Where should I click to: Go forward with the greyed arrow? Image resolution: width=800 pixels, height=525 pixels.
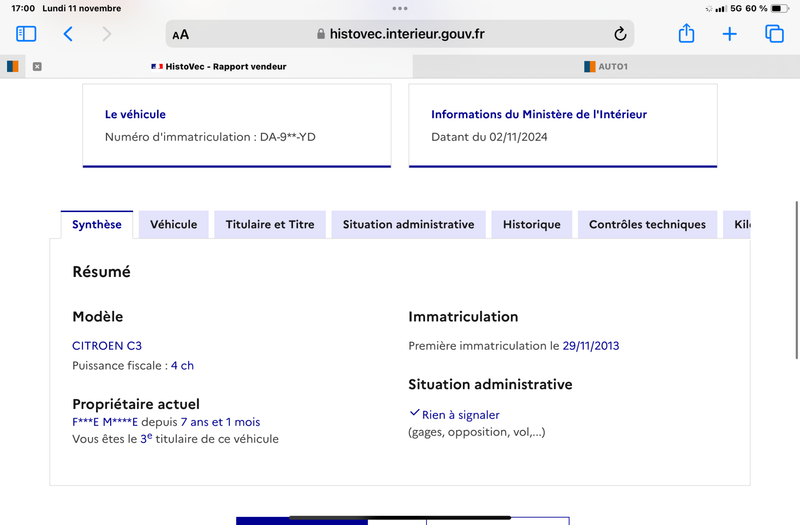(106, 34)
